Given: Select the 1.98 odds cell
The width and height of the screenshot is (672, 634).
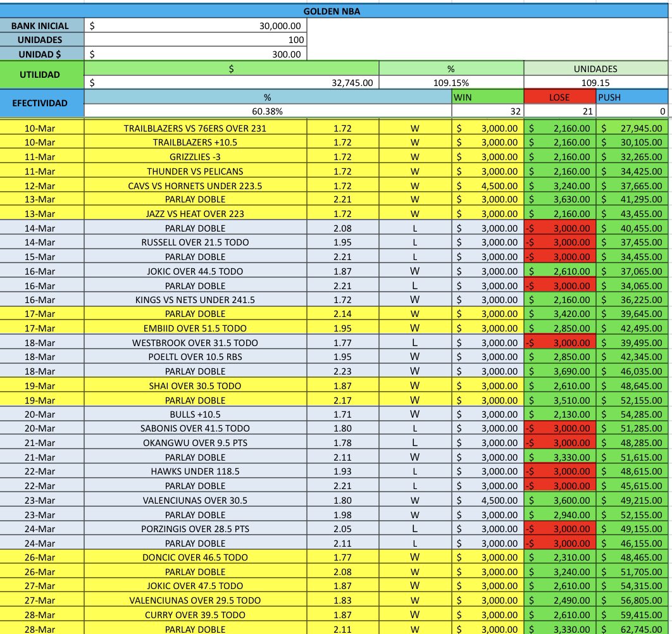Looking at the screenshot, I should click(x=342, y=515).
